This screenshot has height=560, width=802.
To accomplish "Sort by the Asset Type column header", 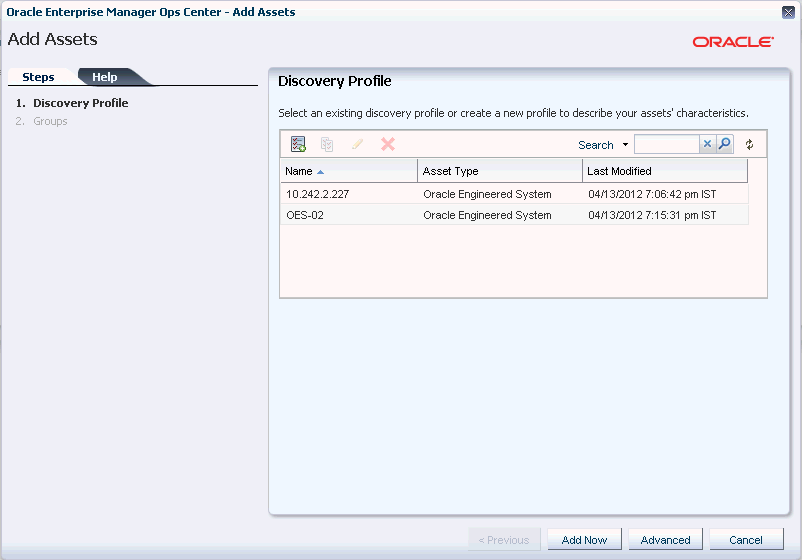I will click(500, 171).
